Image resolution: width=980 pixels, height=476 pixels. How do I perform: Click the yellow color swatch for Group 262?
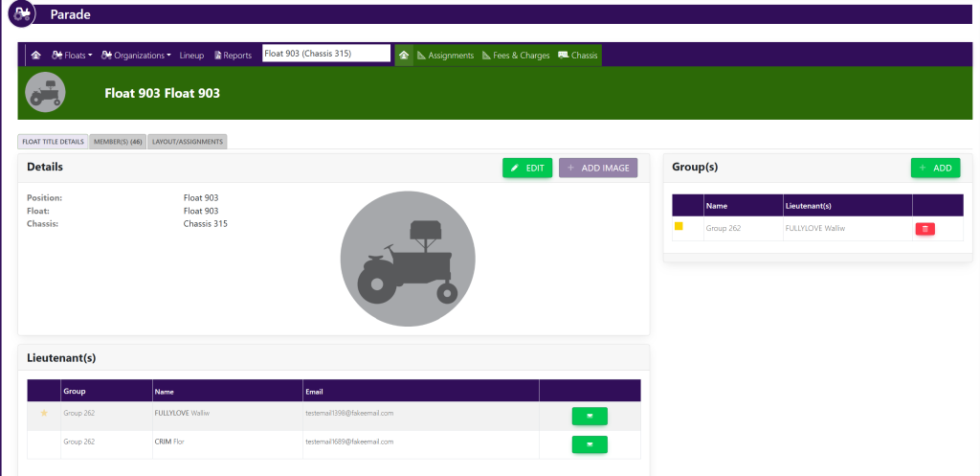[x=679, y=227]
